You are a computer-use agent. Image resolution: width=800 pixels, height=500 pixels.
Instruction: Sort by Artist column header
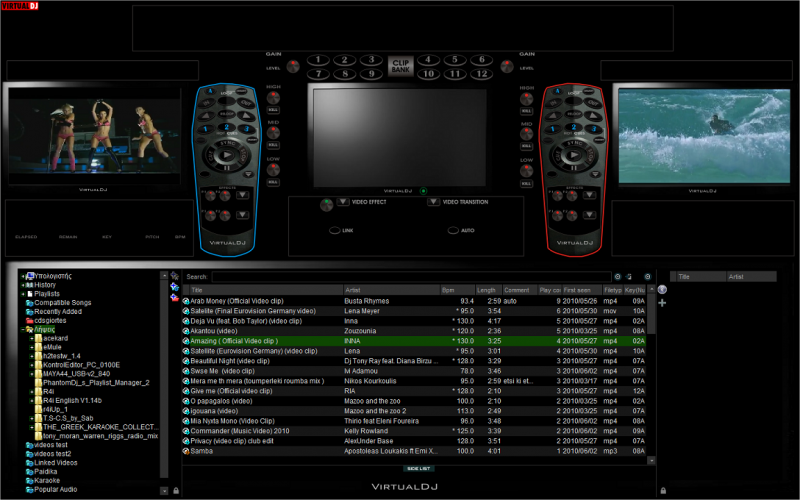(391, 290)
